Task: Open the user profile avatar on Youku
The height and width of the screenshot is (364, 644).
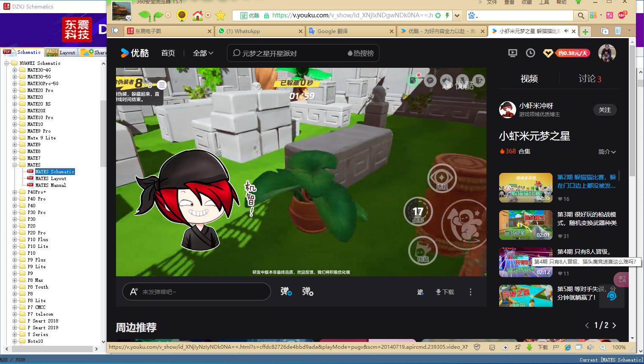Action: click(x=607, y=53)
